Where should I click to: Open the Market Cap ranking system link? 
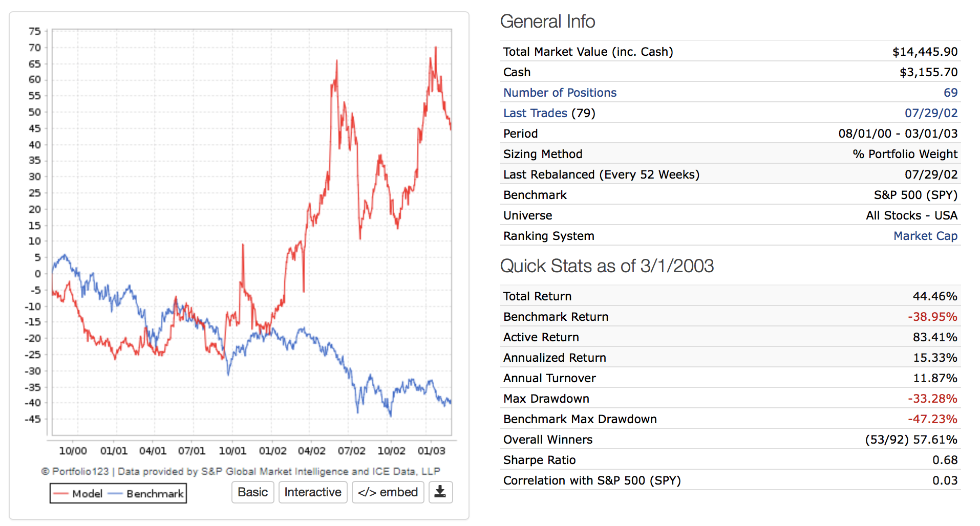(925, 236)
